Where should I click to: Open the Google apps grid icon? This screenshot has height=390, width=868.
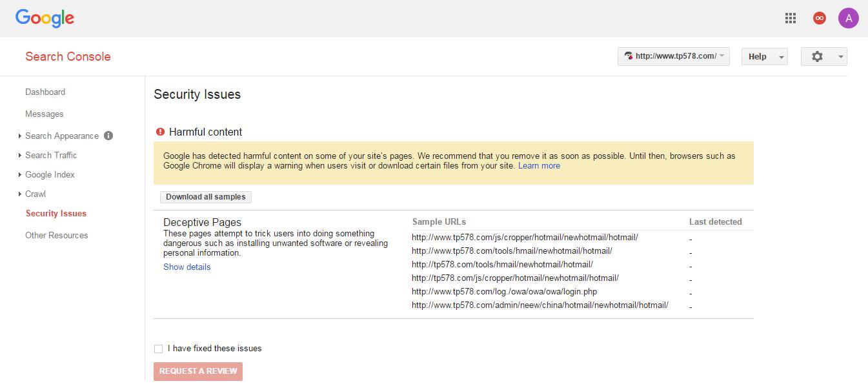click(791, 18)
